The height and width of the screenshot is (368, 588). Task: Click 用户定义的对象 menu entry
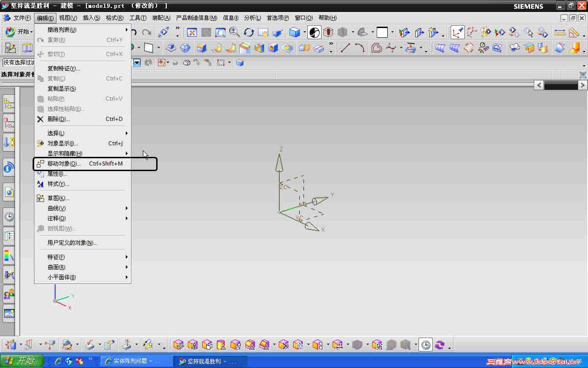[x=83, y=243]
